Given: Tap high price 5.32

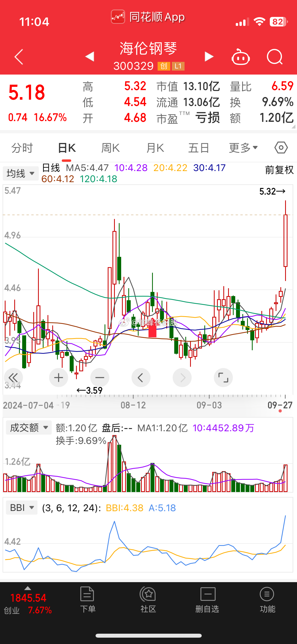Looking at the screenshot, I should point(135,86).
